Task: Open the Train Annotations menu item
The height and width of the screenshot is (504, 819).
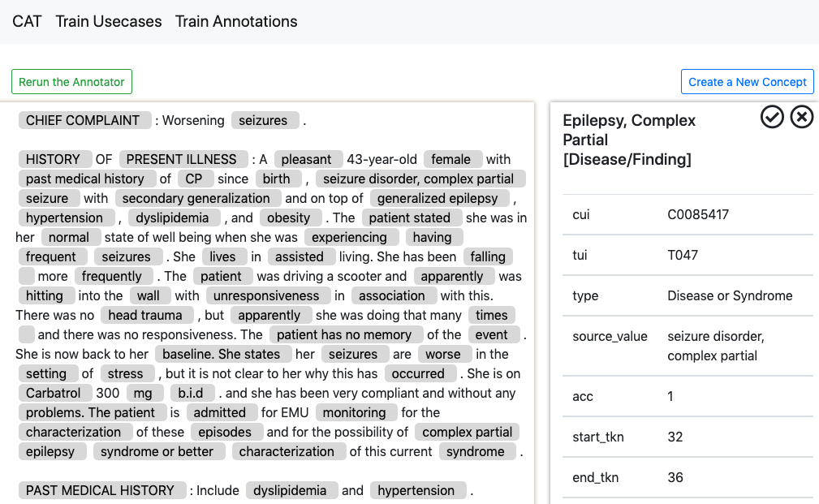Action: tap(236, 21)
